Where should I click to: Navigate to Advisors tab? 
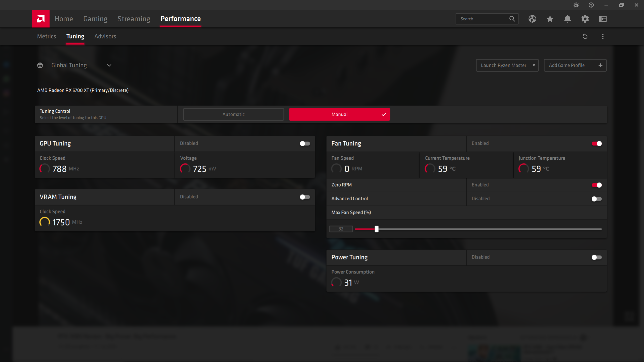[x=105, y=36]
